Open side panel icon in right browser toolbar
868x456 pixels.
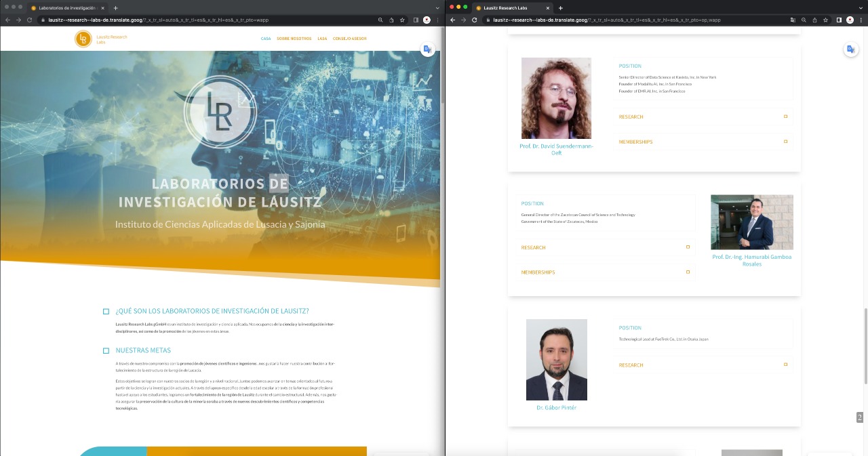point(839,20)
